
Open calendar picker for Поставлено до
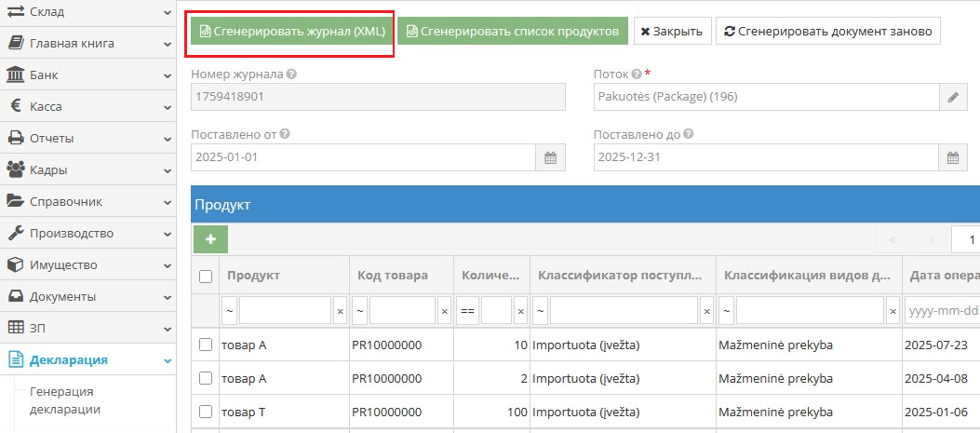(x=952, y=157)
